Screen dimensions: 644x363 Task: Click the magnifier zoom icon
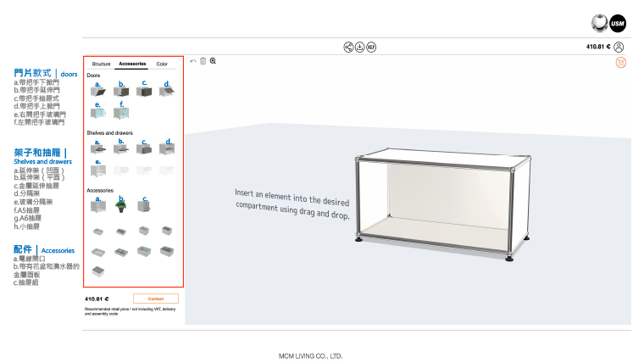(x=213, y=61)
